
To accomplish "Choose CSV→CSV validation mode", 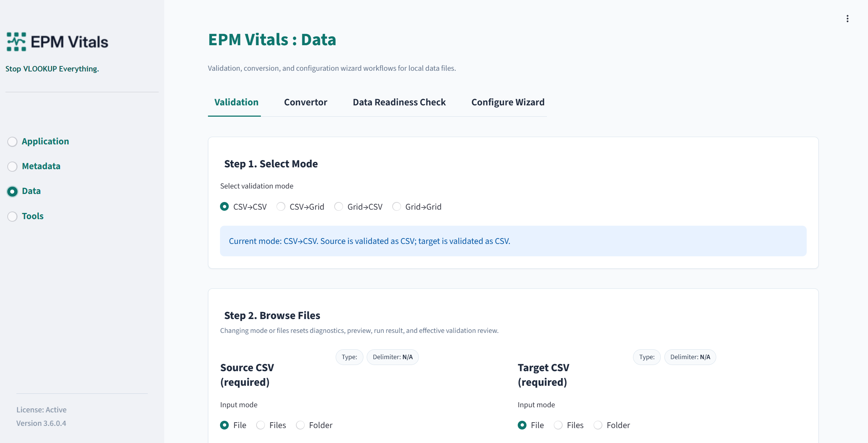I will (x=243, y=207).
